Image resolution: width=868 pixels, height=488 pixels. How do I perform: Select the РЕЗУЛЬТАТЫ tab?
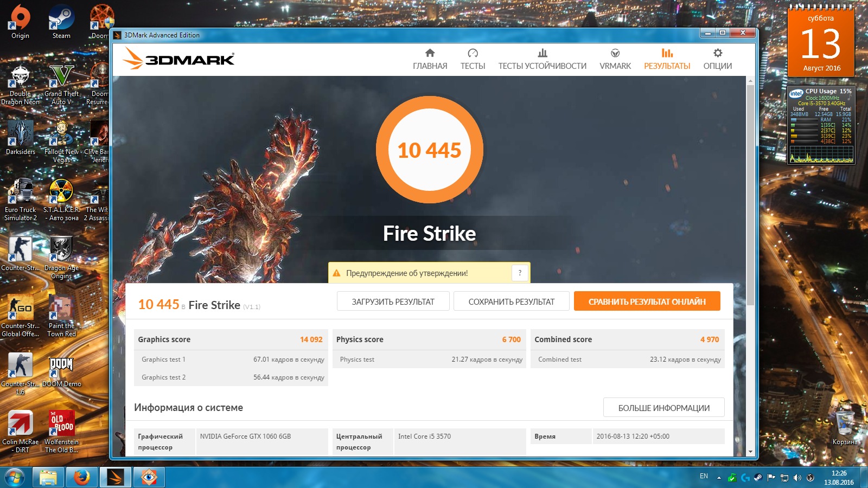click(x=667, y=59)
